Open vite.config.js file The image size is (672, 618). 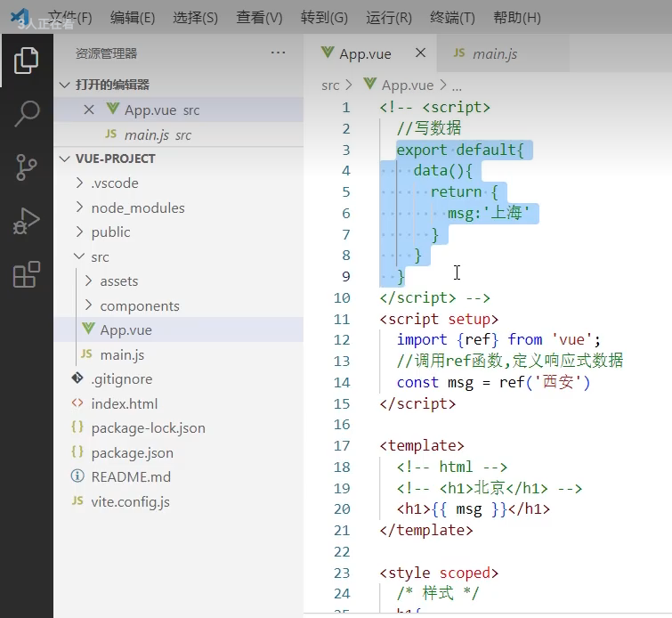tap(179, 501)
